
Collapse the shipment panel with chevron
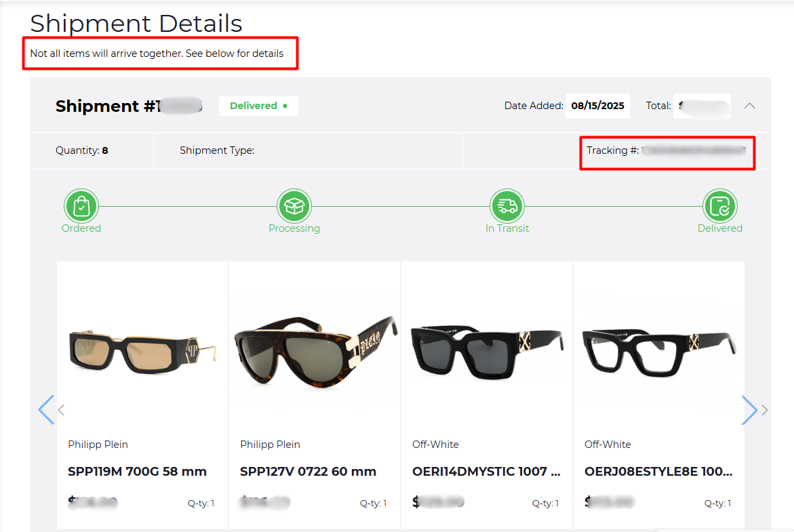[750, 106]
